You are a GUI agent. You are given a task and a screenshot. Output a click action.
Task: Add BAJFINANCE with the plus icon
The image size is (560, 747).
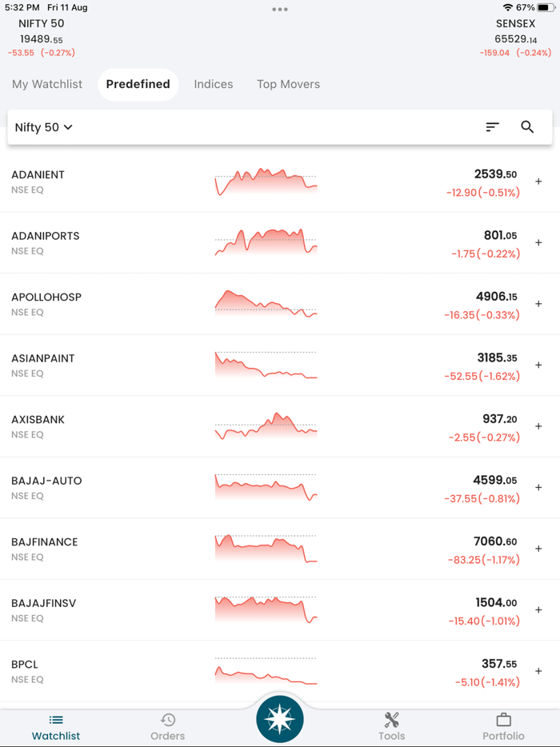pyautogui.click(x=538, y=549)
